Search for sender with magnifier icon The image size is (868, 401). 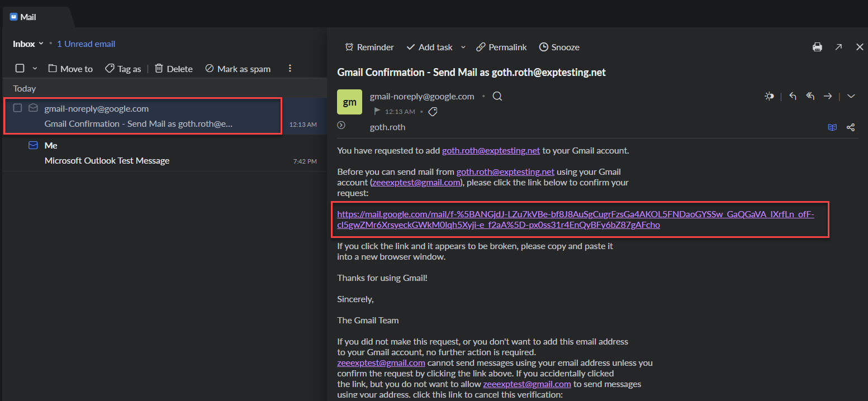[497, 97]
